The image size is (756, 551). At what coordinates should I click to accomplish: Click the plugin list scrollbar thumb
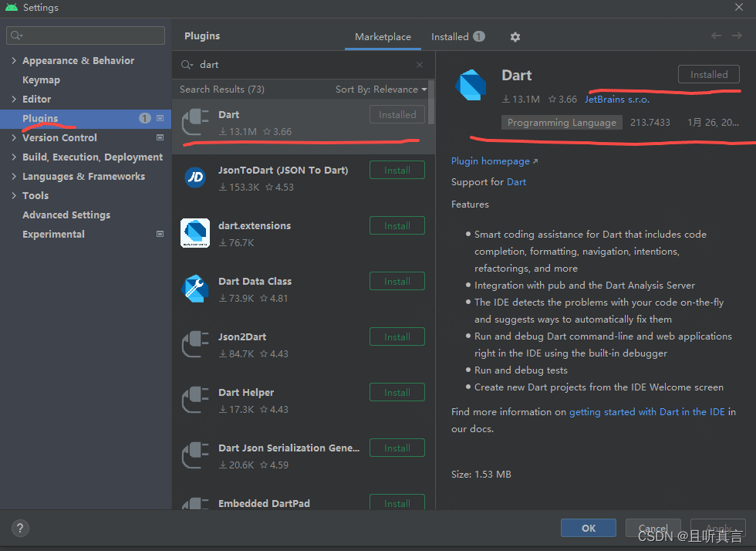point(431,103)
